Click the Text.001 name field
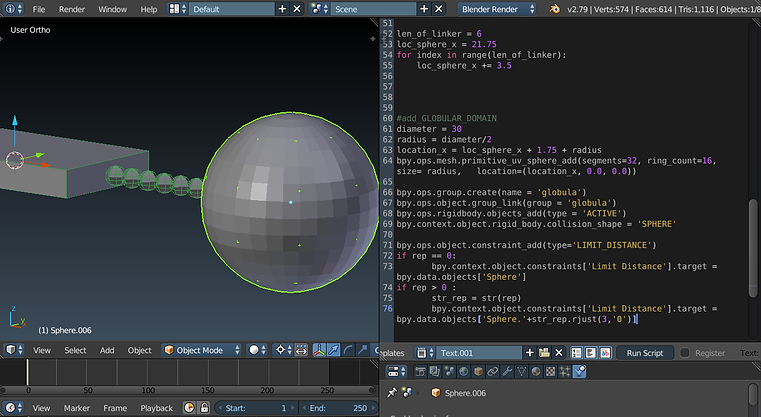 pyautogui.click(x=479, y=353)
